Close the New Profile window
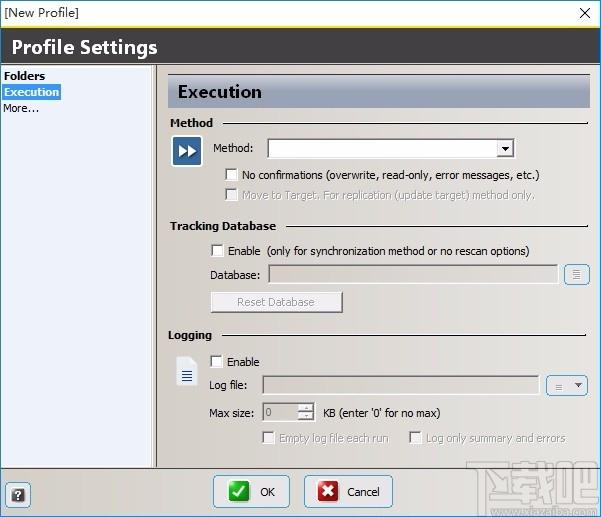Screen dimensions: 601x517 click(585, 13)
